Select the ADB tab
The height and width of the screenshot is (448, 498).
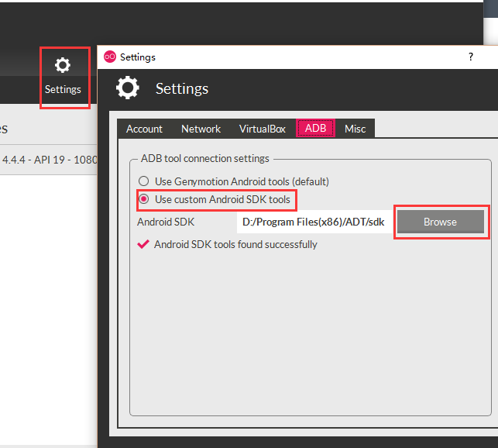click(315, 128)
